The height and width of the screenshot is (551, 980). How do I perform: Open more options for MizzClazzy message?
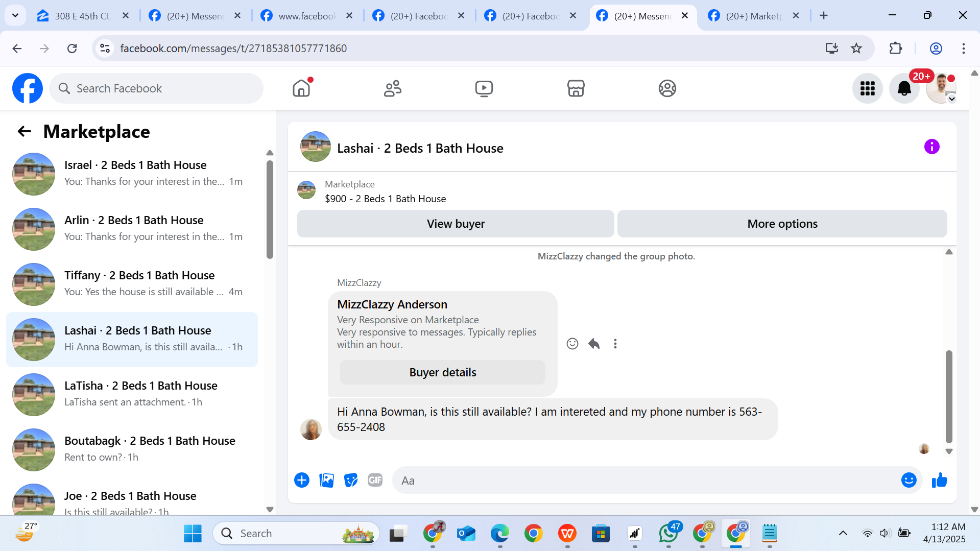click(615, 344)
